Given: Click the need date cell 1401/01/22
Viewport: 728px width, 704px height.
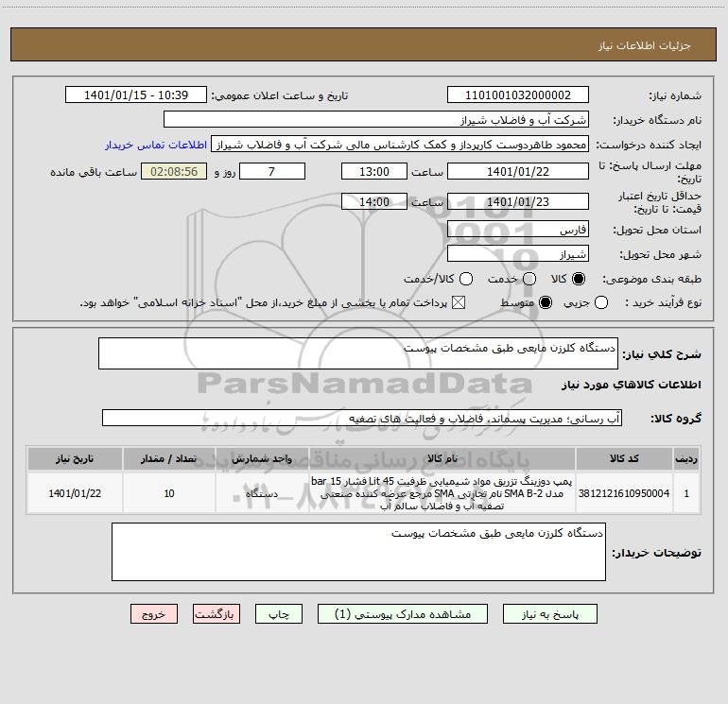Looking at the screenshot, I should pyautogui.click(x=75, y=493).
